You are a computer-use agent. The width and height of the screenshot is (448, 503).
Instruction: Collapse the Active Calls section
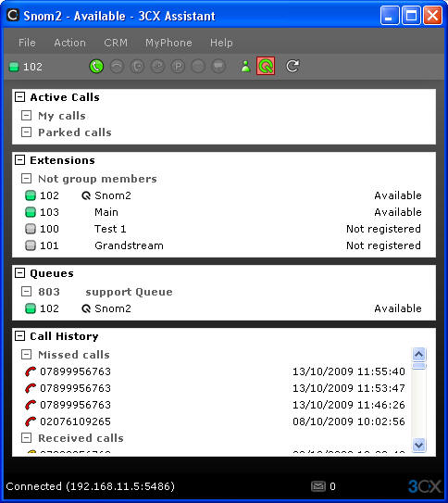(x=19, y=97)
